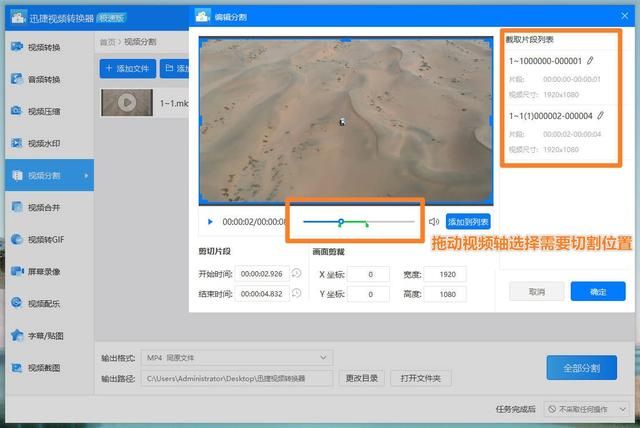
Task: Click the green segment end marker
Action: pos(367,224)
